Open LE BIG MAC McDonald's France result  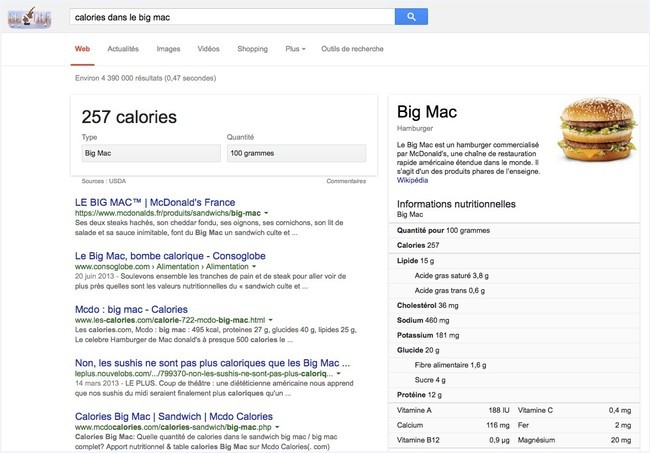tap(155, 202)
